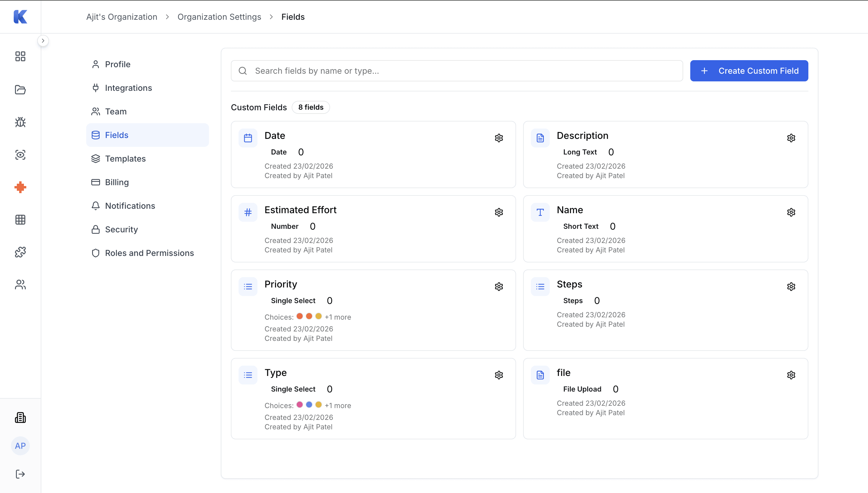Open the puzzle piece integrations sidebar icon
The width and height of the screenshot is (868, 493).
coord(20,252)
